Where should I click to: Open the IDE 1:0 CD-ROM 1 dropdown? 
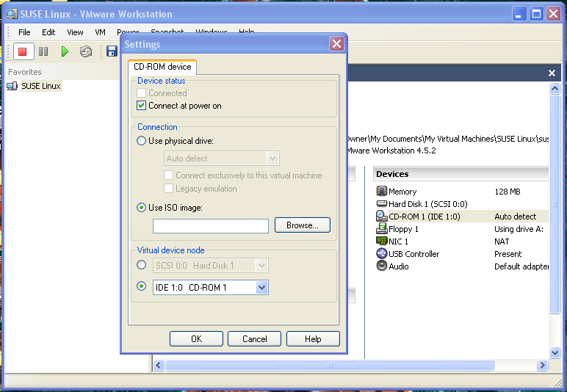click(x=261, y=288)
